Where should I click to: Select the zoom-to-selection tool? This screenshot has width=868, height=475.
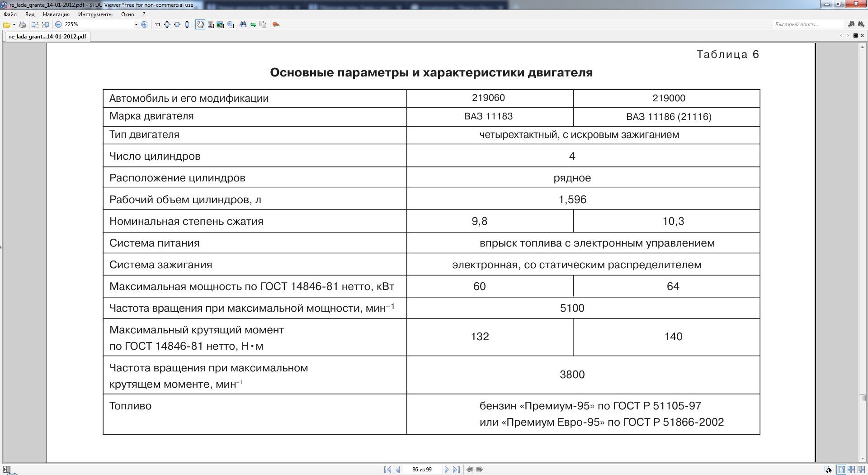(231, 24)
